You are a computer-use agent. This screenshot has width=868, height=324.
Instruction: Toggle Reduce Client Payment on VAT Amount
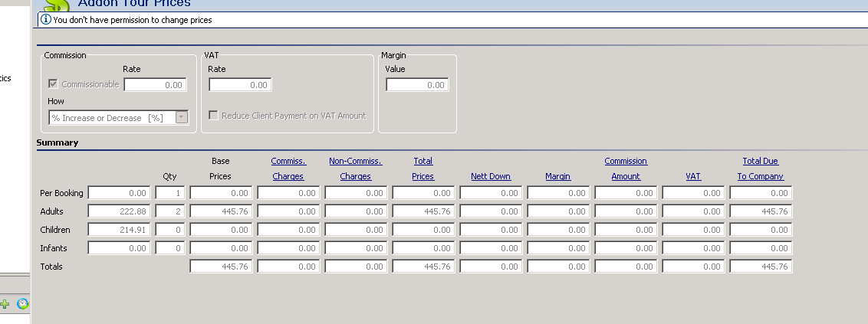tap(213, 115)
